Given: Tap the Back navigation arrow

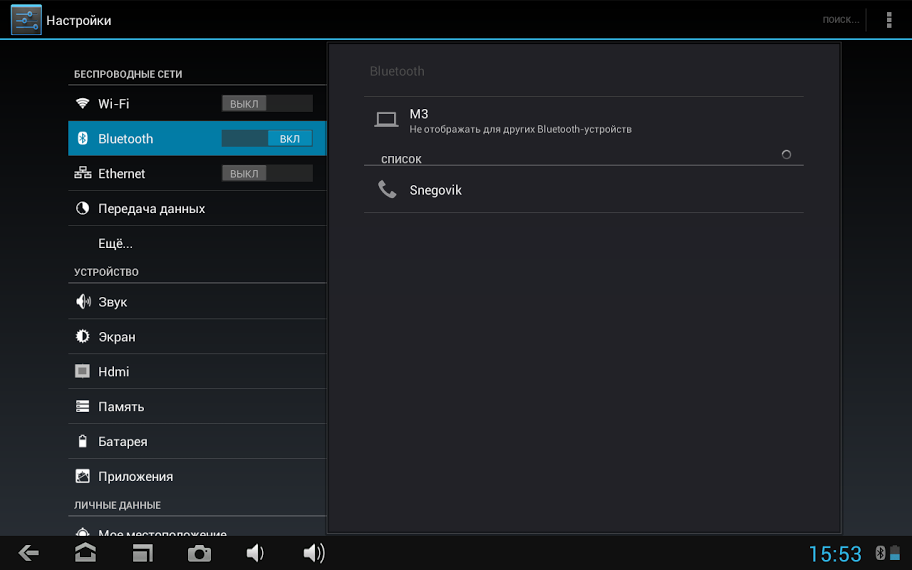Looking at the screenshot, I should tap(28, 553).
